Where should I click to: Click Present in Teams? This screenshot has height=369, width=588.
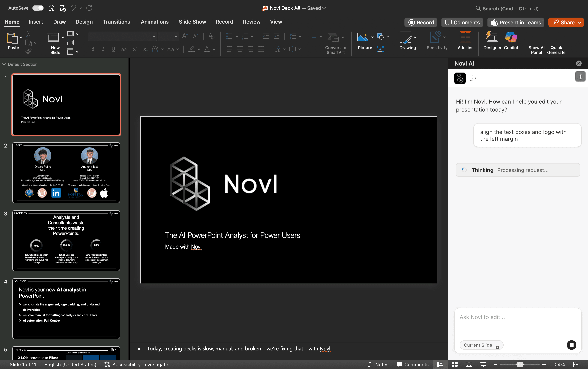[516, 22]
